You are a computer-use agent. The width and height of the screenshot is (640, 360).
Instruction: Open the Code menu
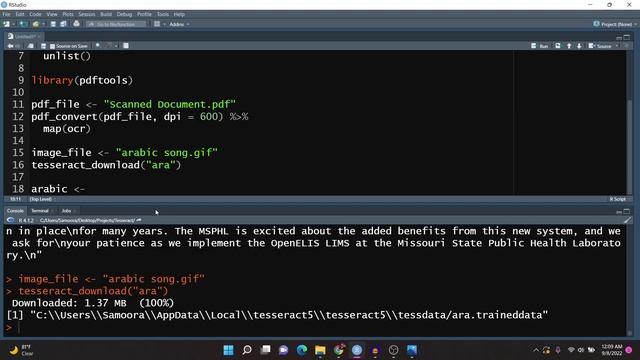coord(35,14)
